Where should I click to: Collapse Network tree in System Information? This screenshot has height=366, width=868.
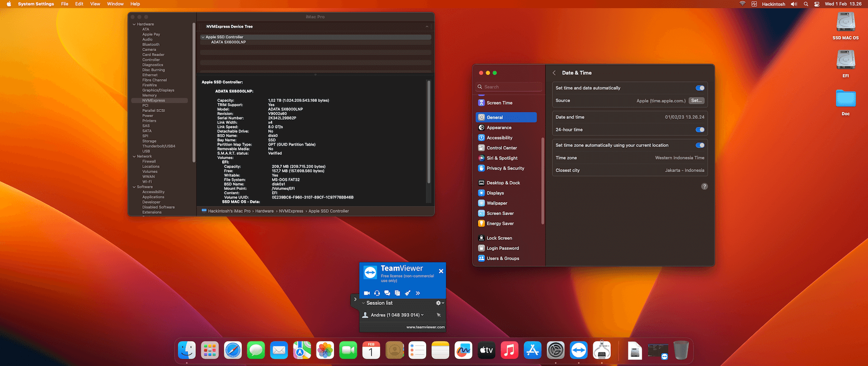click(x=134, y=157)
